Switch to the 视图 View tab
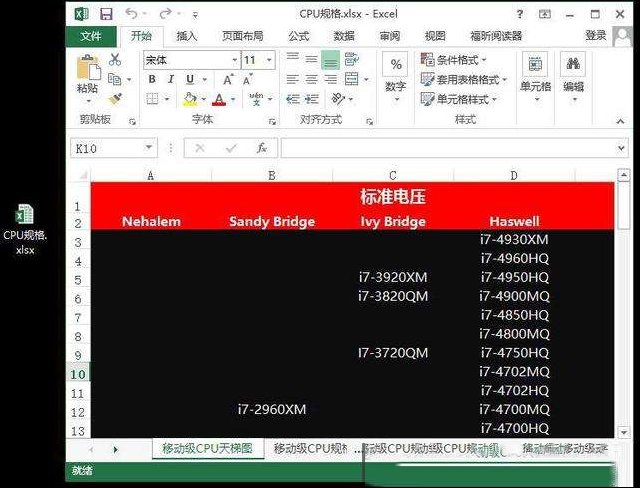Screen dimensions: 640x488 point(435,36)
